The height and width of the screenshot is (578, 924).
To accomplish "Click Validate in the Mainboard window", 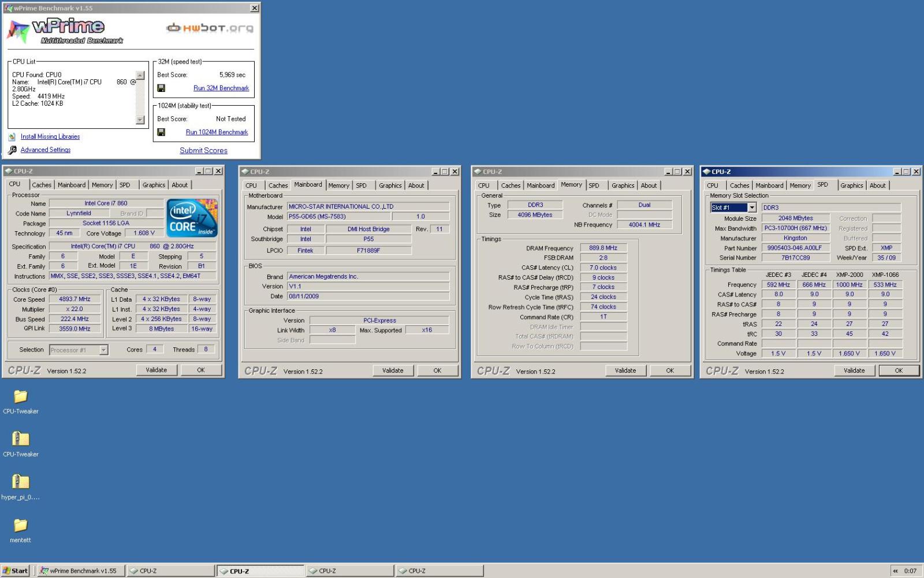I will pos(393,370).
